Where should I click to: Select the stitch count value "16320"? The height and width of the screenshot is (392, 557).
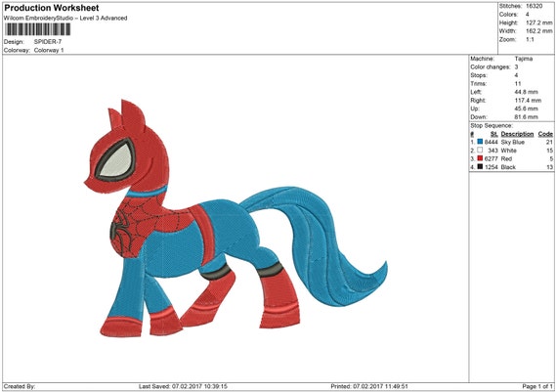534,6
